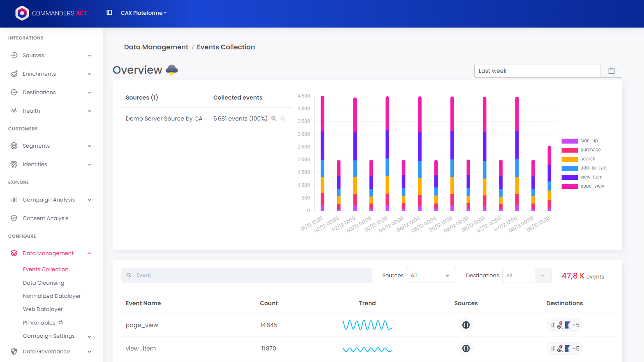
Task: Click the Consent Analysis shield icon
Action: point(14,218)
